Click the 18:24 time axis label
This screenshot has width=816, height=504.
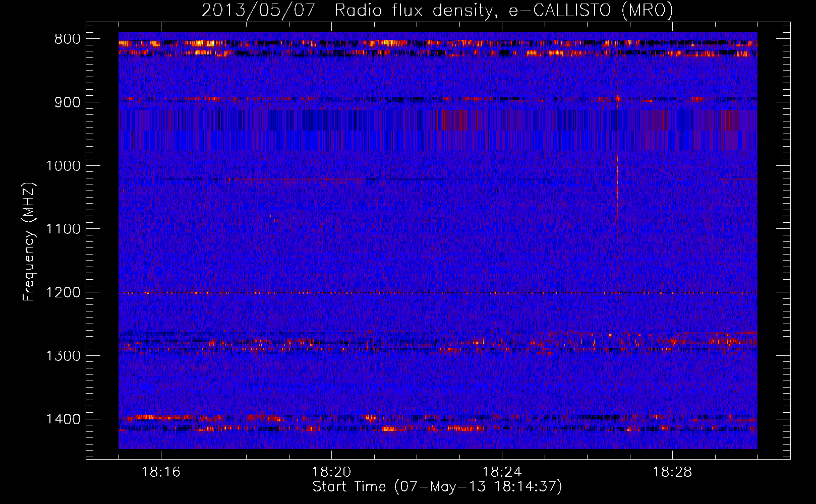pos(502,472)
